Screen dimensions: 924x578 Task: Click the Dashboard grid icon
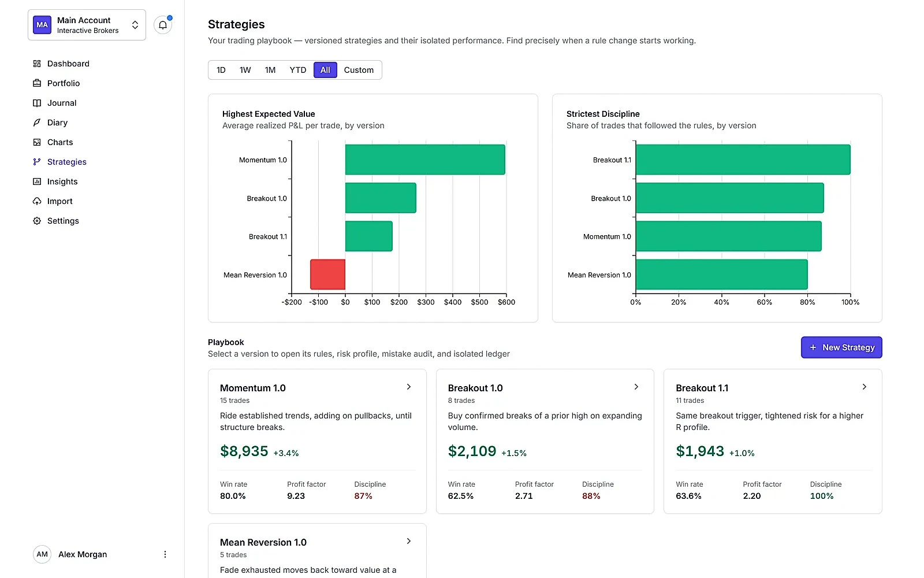[x=37, y=64]
